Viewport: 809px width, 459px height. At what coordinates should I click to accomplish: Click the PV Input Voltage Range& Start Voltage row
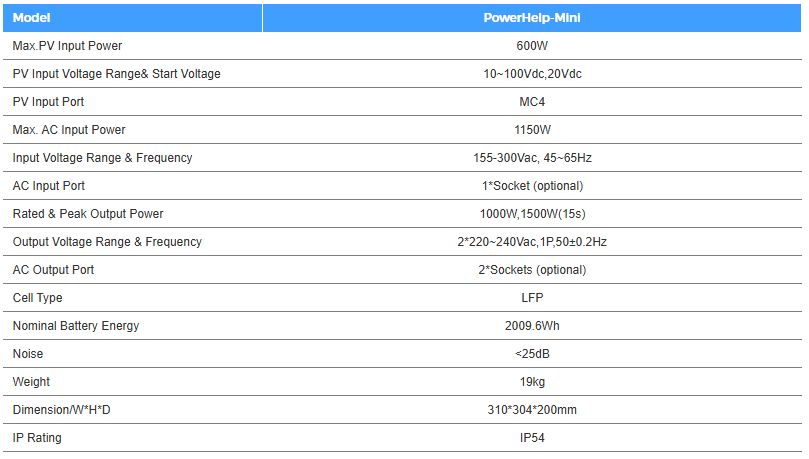tap(402, 74)
